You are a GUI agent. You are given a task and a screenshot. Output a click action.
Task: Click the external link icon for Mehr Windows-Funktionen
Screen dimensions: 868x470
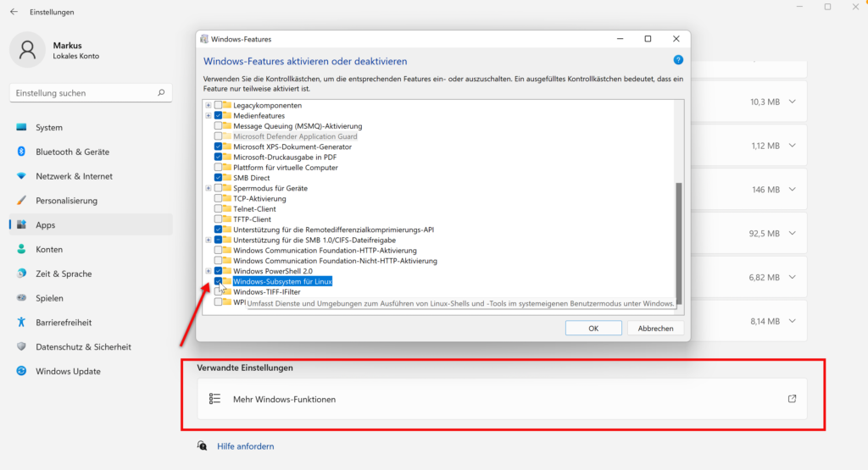pos(793,399)
